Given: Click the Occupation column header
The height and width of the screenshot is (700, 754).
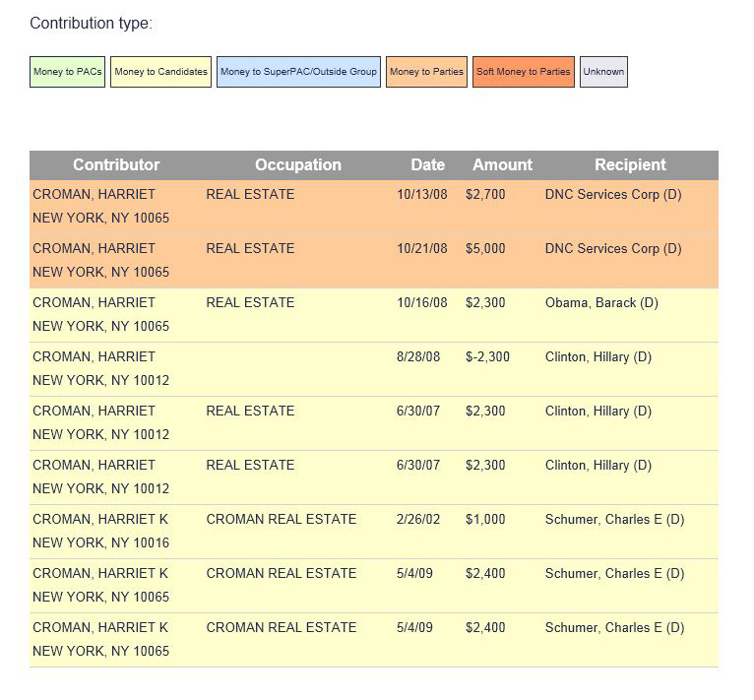Looking at the screenshot, I should coord(298,165).
